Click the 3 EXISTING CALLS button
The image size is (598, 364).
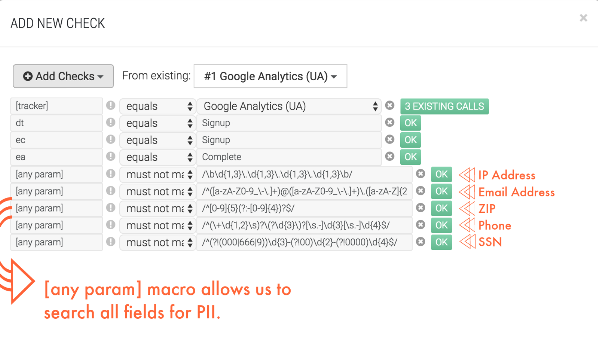[x=444, y=106]
